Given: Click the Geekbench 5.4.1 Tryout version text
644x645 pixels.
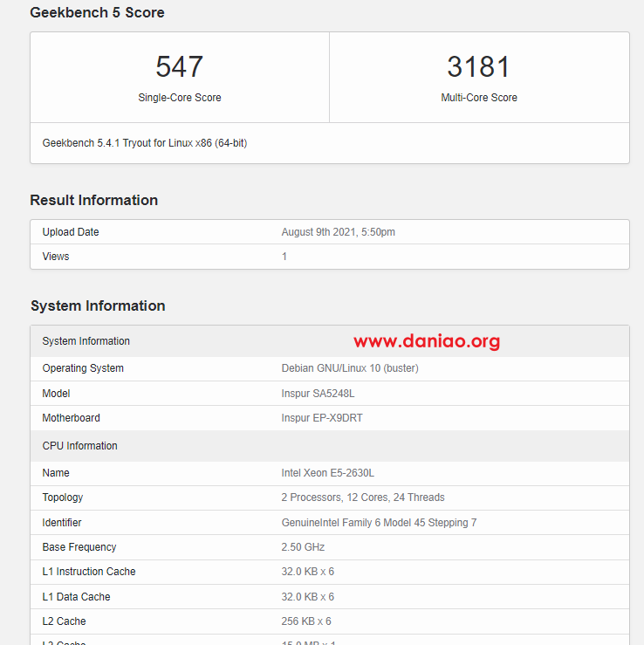Looking at the screenshot, I should 145,143.
